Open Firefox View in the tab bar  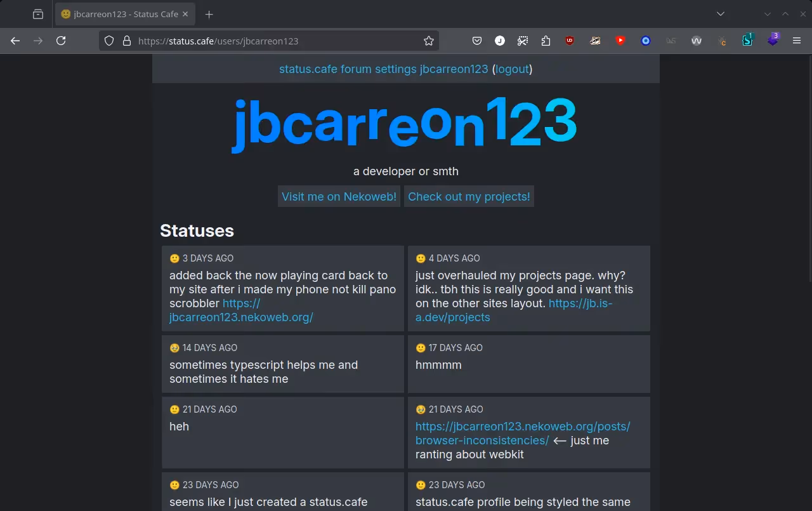(37, 13)
